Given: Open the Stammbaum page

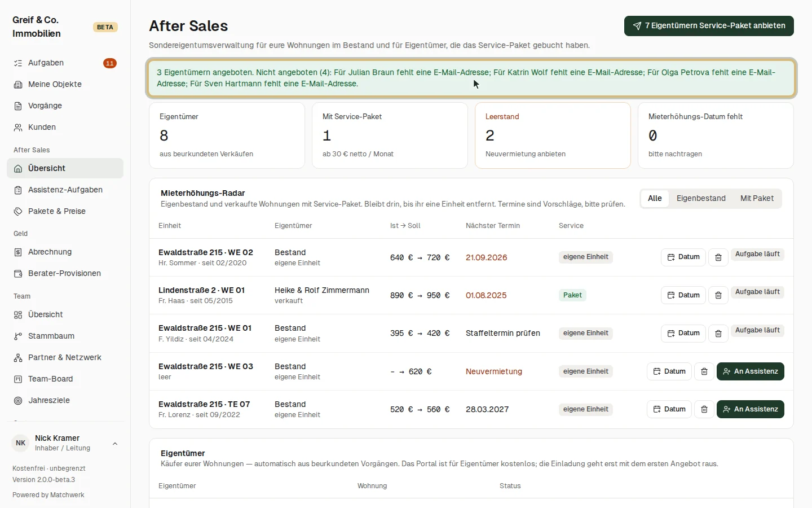Looking at the screenshot, I should tap(65, 336).
